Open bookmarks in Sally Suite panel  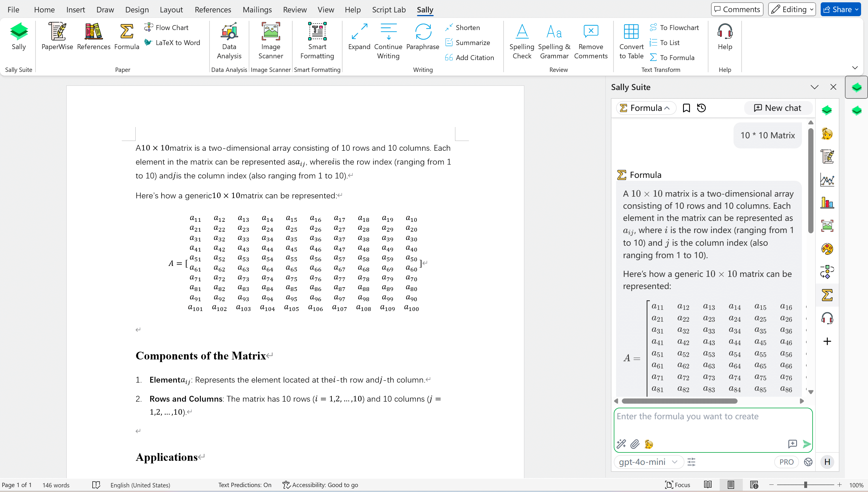[686, 108]
